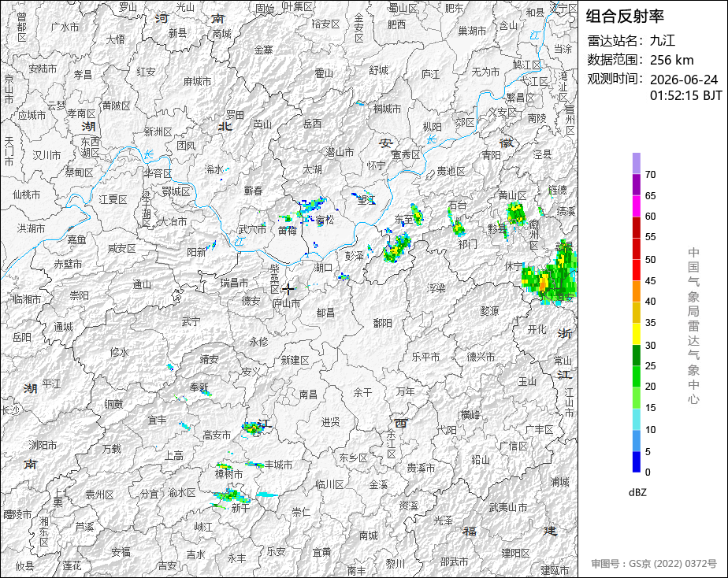Click the 审图号 GS京 (2022) 0372号 text
728x578 pixels.
point(654,564)
